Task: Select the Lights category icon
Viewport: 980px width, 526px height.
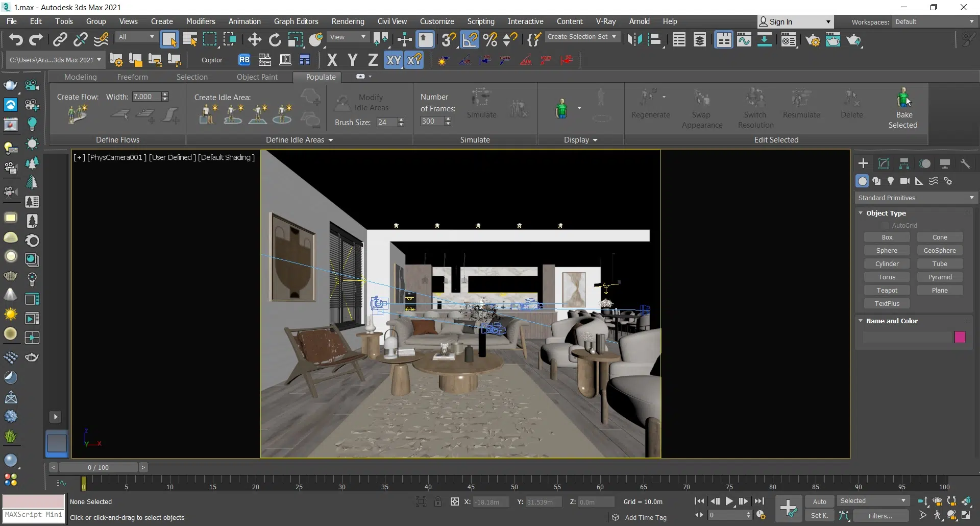Action: click(891, 181)
